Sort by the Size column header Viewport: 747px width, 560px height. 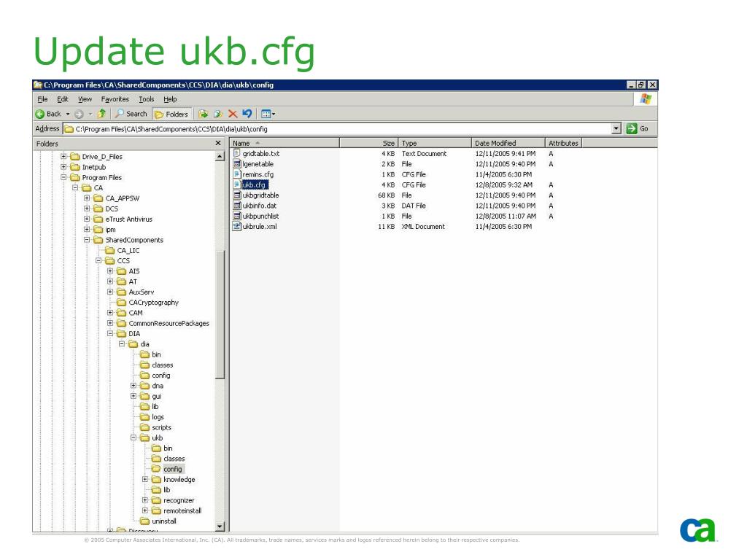coord(368,143)
